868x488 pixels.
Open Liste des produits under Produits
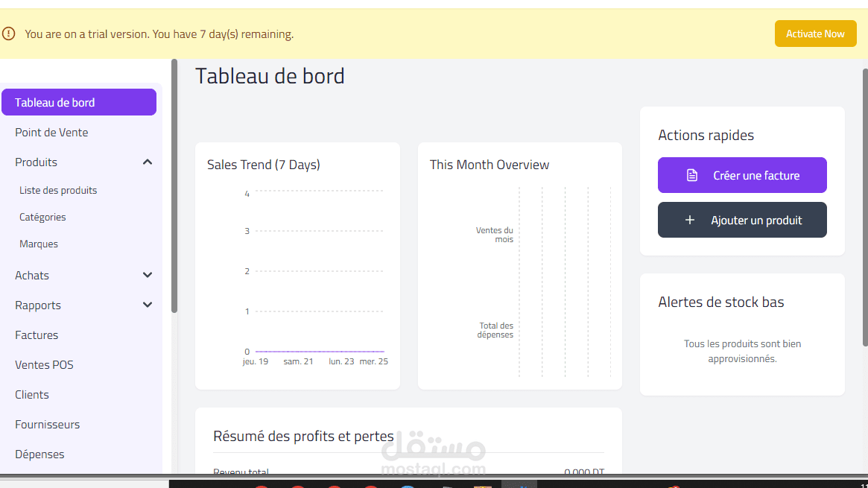click(x=58, y=190)
